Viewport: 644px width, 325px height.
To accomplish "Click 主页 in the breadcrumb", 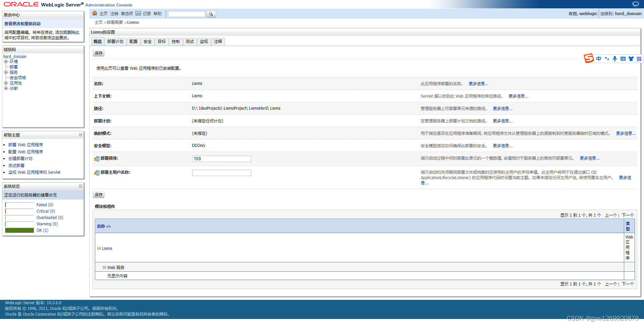I will click(99, 22).
